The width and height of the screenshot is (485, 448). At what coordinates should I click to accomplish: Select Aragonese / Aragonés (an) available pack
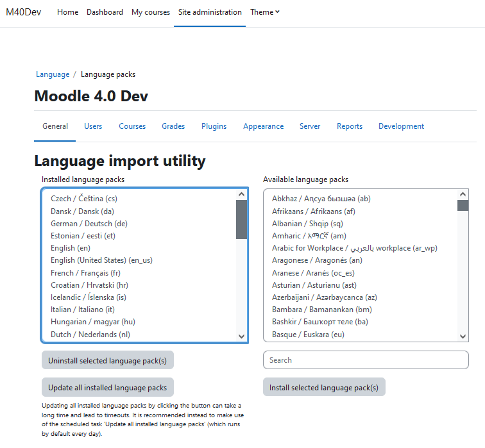tap(361, 260)
